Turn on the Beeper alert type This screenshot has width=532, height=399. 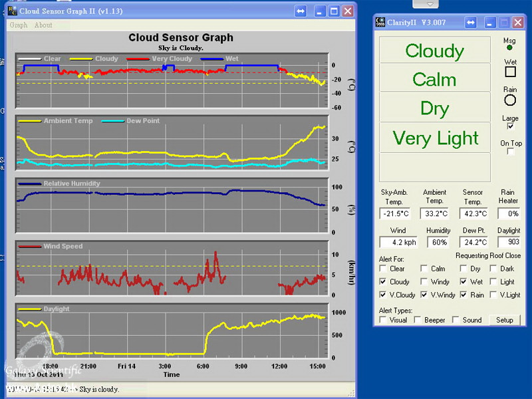(x=418, y=320)
